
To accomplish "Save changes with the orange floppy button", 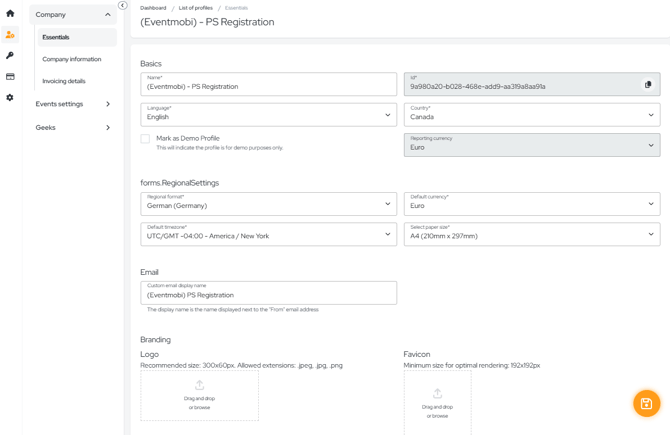I will pos(646,403).
